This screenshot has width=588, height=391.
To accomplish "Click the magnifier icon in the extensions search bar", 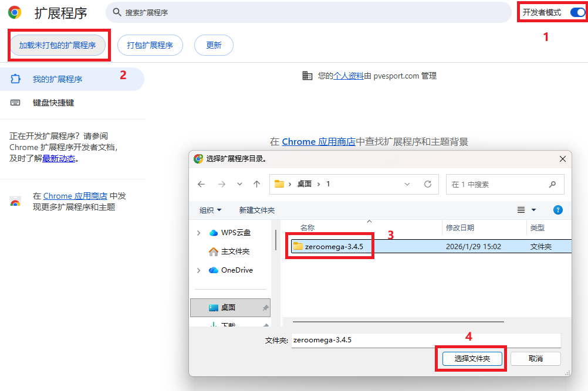I will pos(118,12).
